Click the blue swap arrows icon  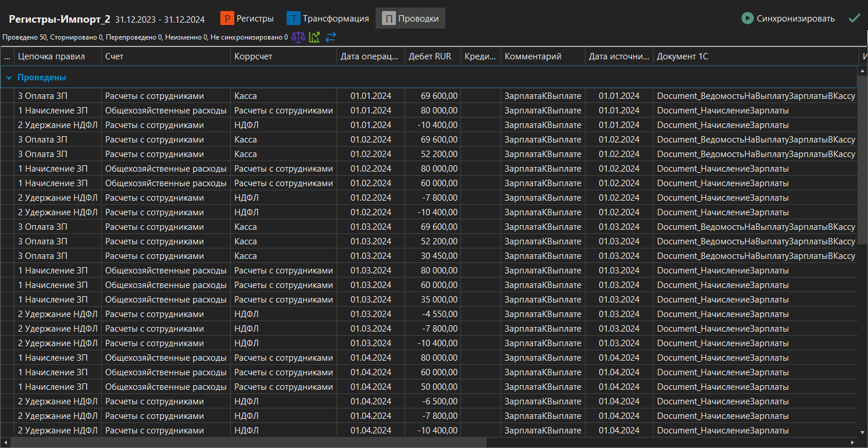click(331, 37)
